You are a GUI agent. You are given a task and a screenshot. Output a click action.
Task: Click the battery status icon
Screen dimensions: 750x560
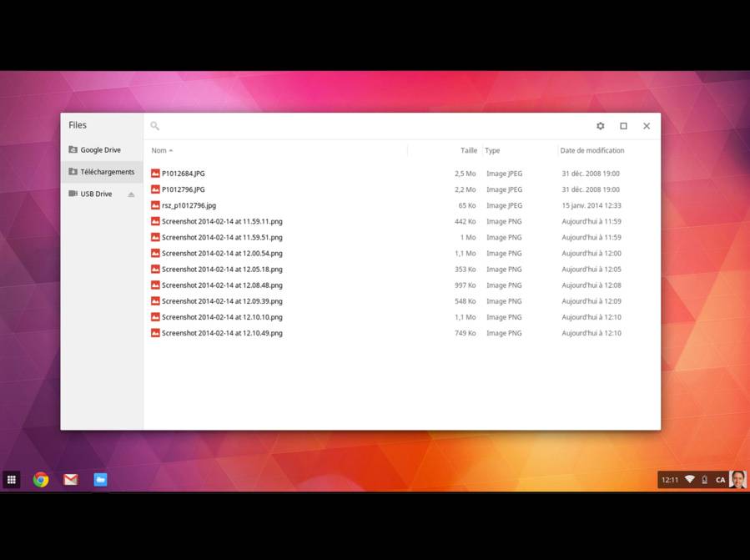(x=705, y=480)
